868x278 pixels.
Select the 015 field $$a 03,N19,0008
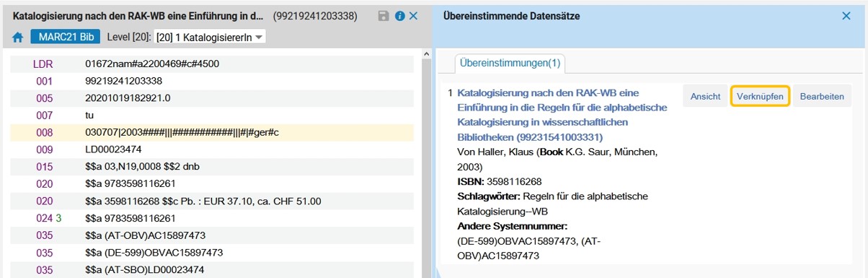[142, 168]
